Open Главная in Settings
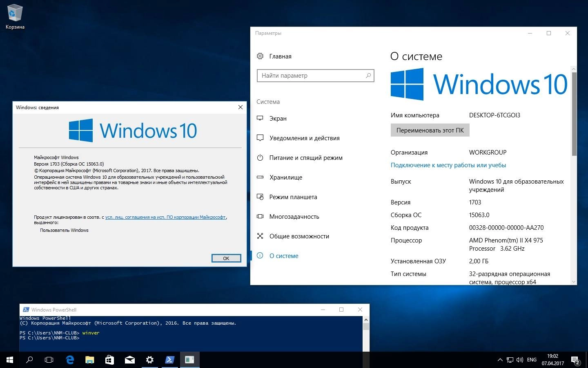 [281, 56]
